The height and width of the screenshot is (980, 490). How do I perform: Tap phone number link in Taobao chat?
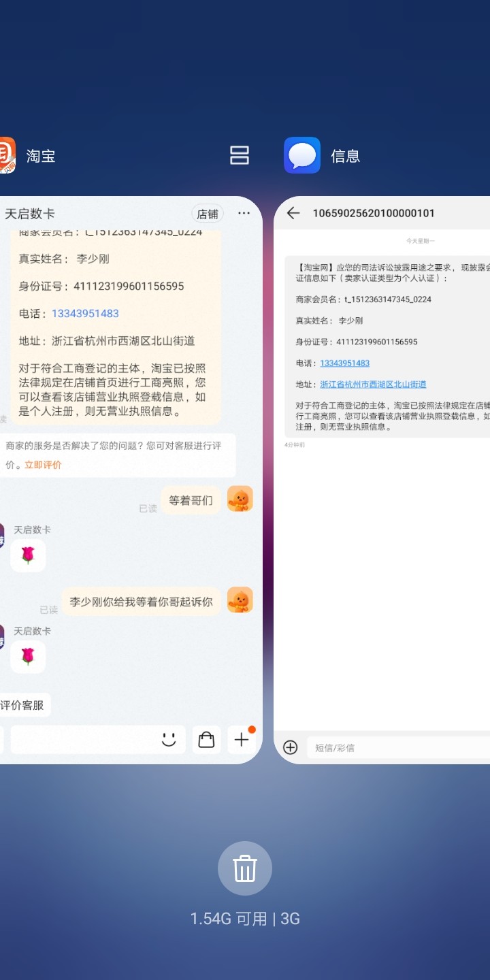[x=85, y=314]
